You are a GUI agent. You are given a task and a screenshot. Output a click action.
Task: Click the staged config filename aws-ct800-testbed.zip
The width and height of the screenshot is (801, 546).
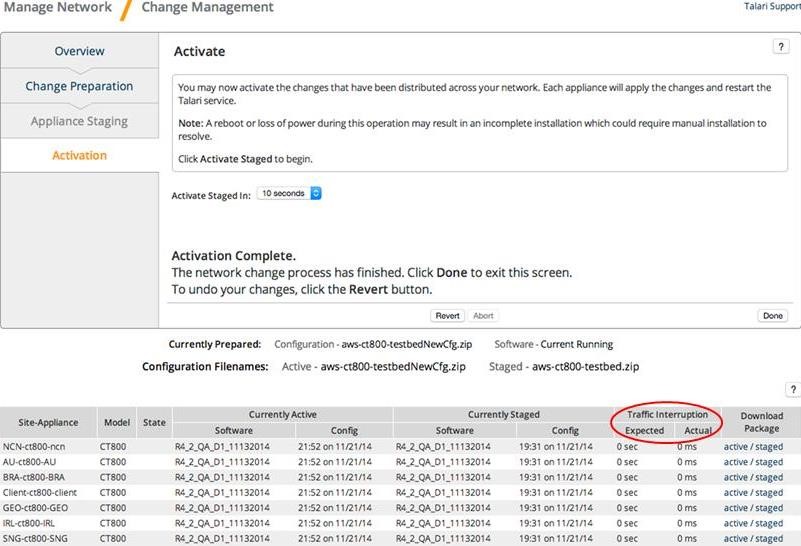point(585,367)
